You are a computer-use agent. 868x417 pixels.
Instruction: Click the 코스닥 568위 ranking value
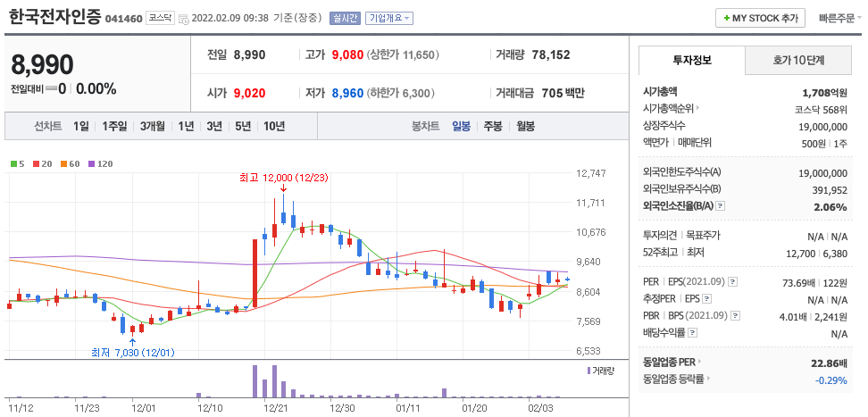[x=821, y=110]
